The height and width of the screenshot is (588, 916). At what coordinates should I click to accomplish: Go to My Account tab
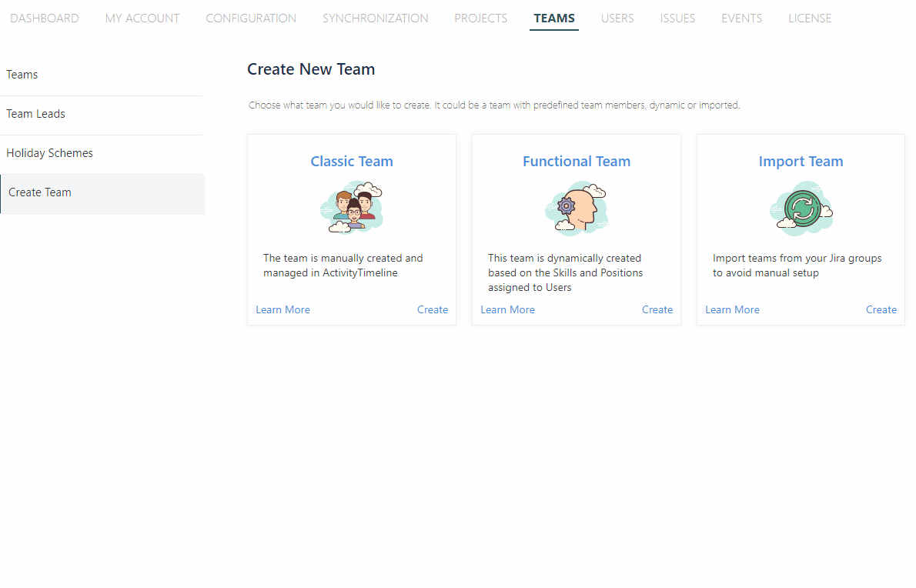(142, 18)
